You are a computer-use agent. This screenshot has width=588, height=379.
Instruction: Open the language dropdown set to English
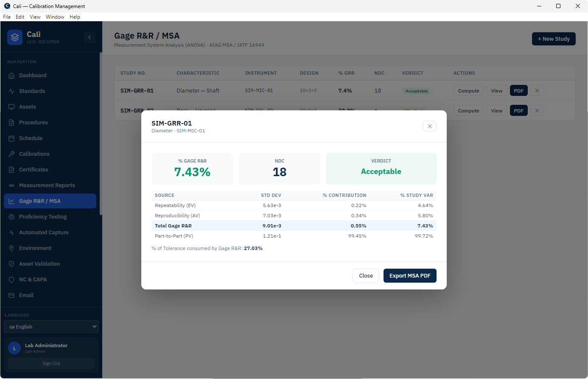coord(51,327)
